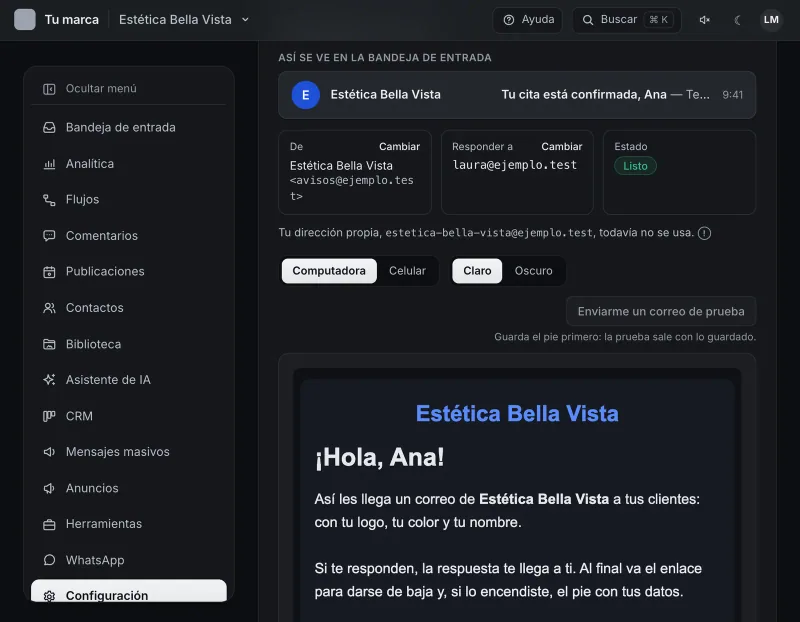This screenshot has height=622, width=800.
Task: Click Cambiar in the Responder a card
Action: [562, 146]
